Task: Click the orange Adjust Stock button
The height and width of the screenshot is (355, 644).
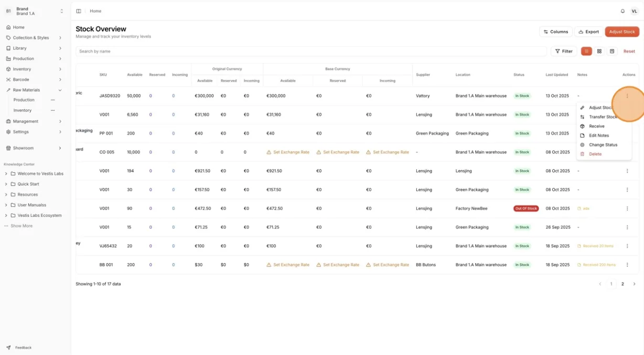Action: (622, 32)
